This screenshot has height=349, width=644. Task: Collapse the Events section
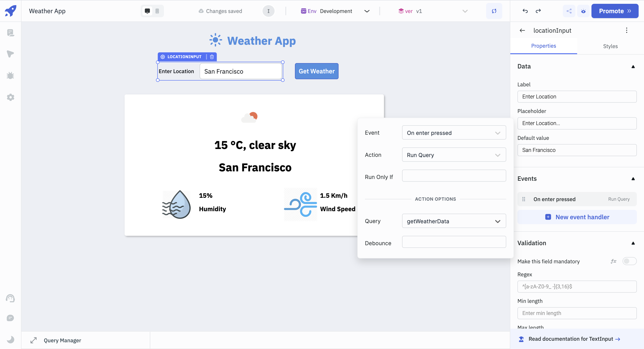coord(633,179)
